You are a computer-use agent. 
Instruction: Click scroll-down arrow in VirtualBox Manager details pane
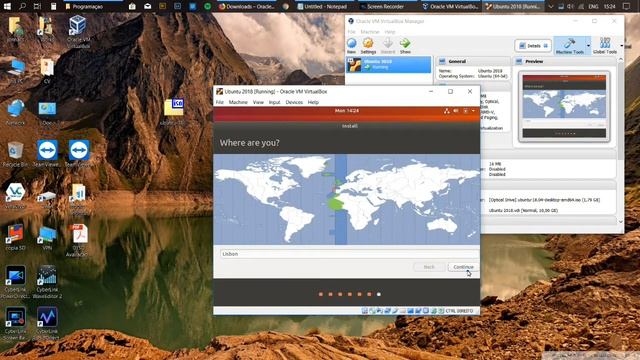[x=620, y=222]
